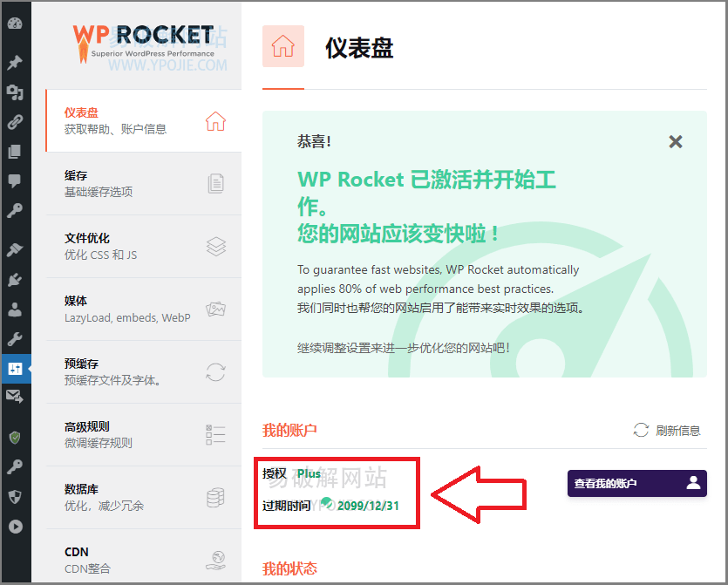This screenshot has height=585, width=728.
Task: Click the highlighted Settings sliders icon
Action: 15,369
